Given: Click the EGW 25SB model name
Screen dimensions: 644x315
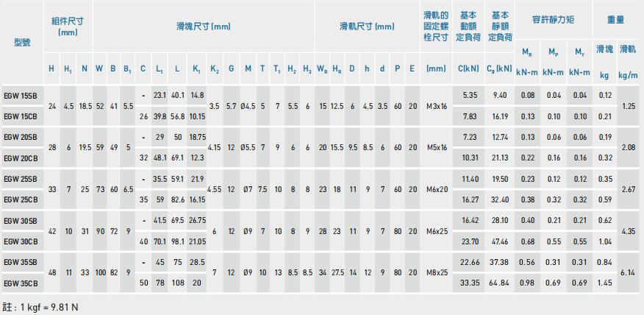Looking at the screenshot, I should point(21,179).
